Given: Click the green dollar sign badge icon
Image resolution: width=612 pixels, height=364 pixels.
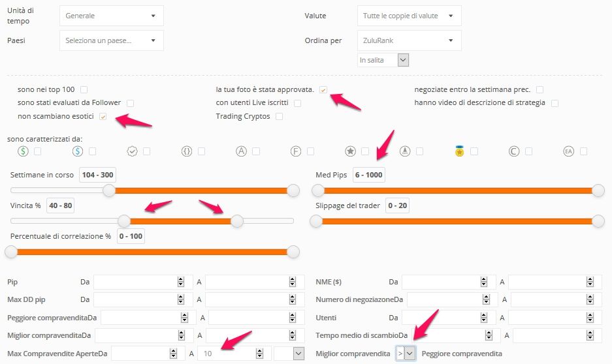Looking at the screenshot, I should [23, 151].
